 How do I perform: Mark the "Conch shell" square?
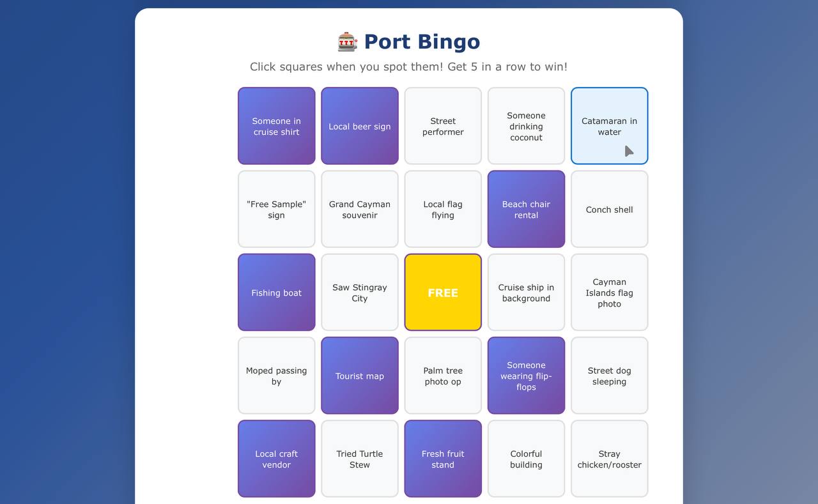pos(608,209)
